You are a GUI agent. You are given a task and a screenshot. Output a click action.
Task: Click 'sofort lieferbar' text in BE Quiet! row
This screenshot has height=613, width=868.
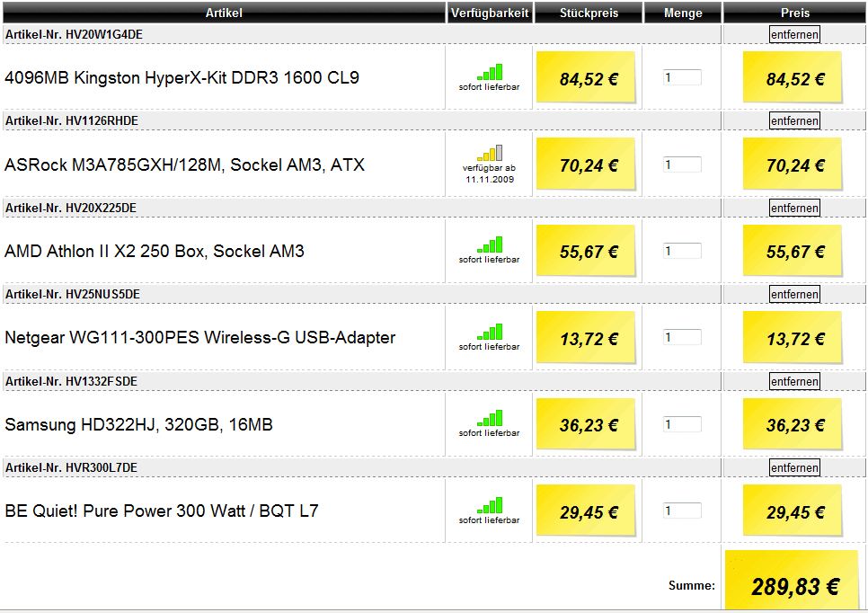(490, 520)
